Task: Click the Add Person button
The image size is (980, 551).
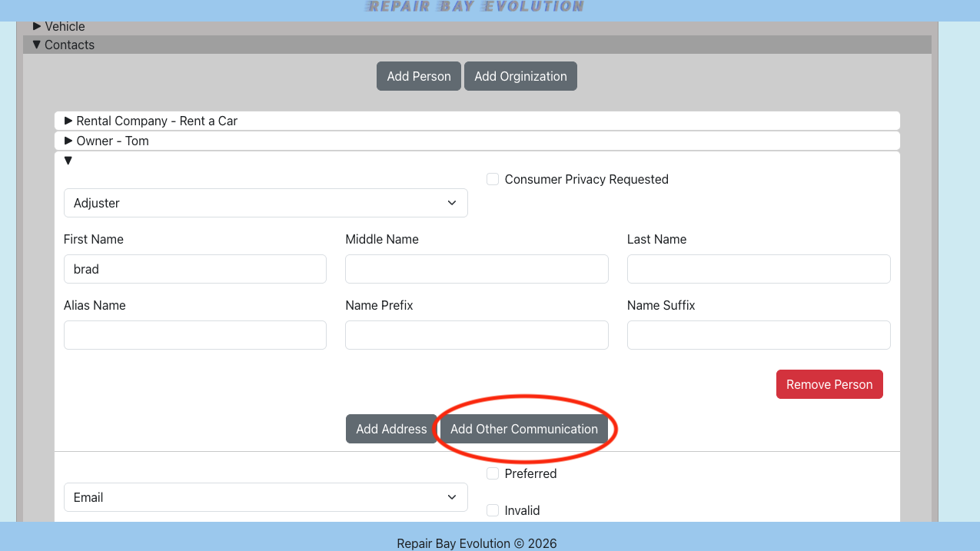Action: (x=418, y=76)
